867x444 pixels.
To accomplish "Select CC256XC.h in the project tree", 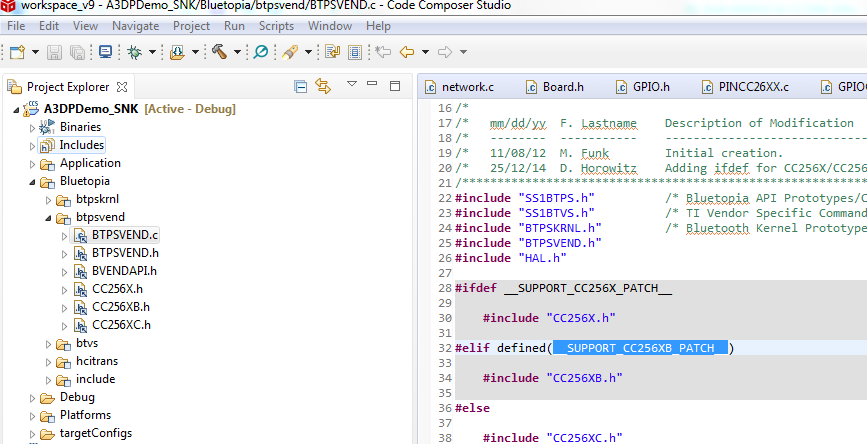I will click(x=122, y=325).
